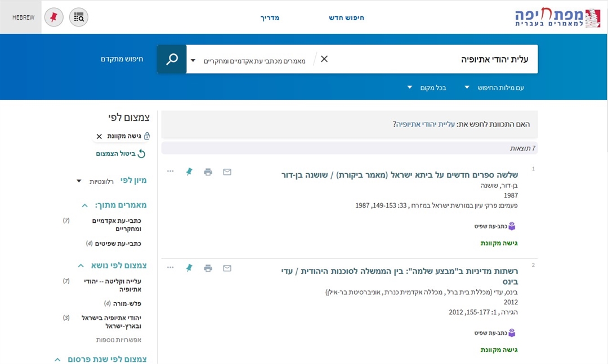
Task: Open the search history icon
Action: click(x=79, y=17)
